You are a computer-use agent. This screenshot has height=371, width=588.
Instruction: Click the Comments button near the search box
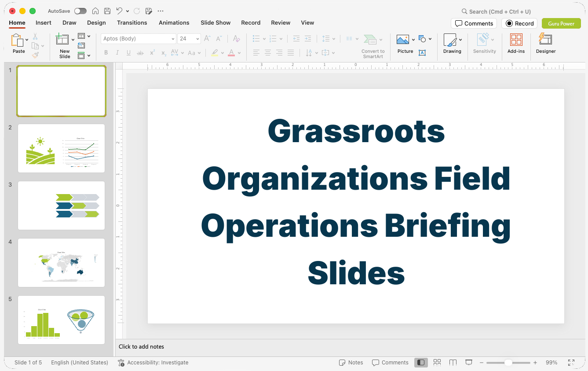[x=474, y=23]
